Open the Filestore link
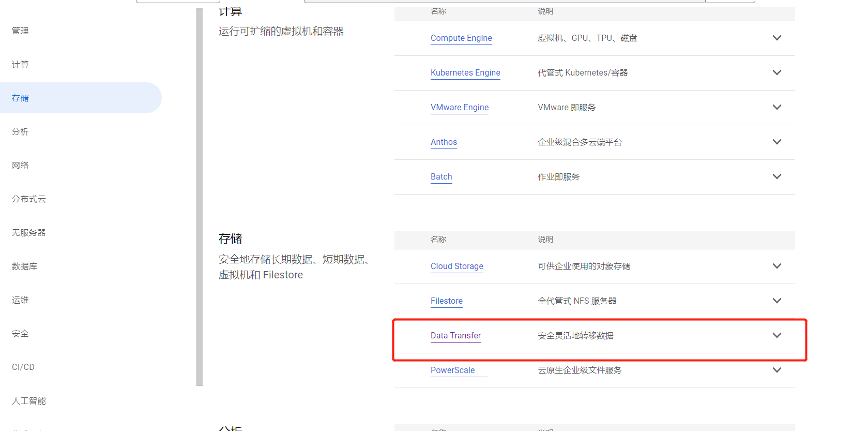 447,301
